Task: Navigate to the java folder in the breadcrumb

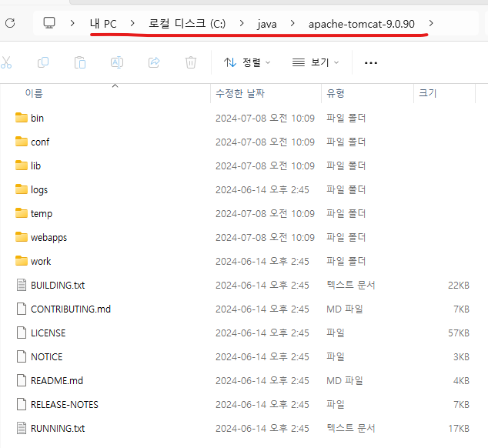Action: [x=267, y=25]
